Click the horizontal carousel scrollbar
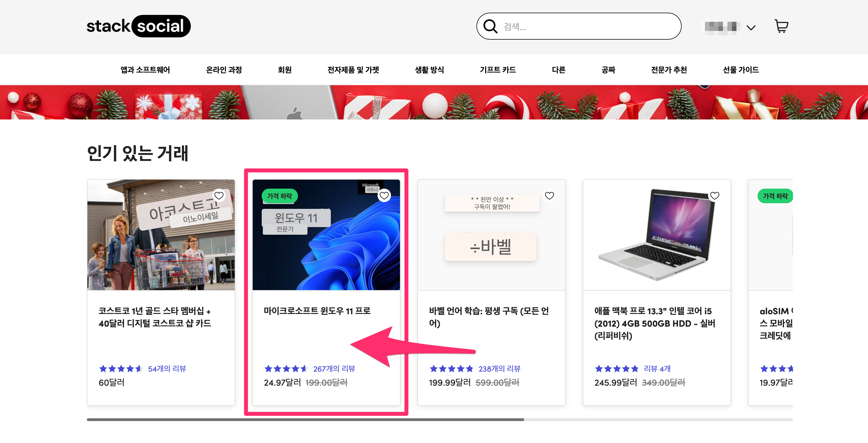This screenshot has width=868, height=443. point(305,419)
